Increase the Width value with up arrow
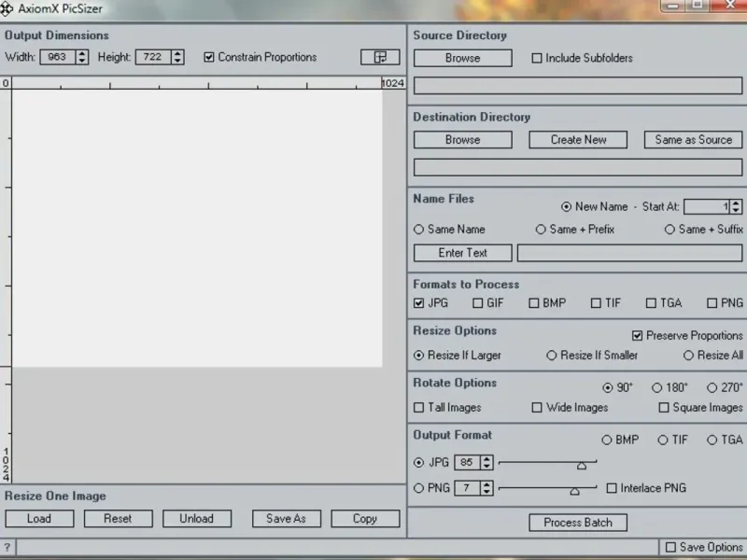The width and height of the screenshot is (747, 560). [82, 53]
